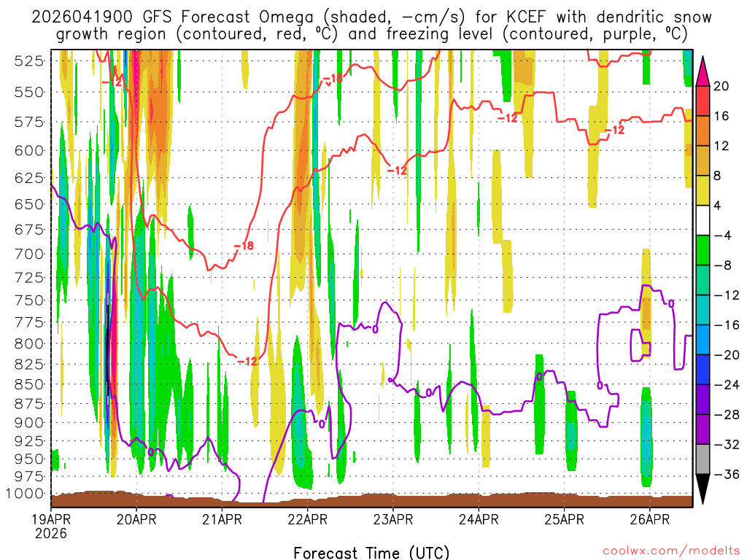Click the 1000 pressure level label

[26, 494]
